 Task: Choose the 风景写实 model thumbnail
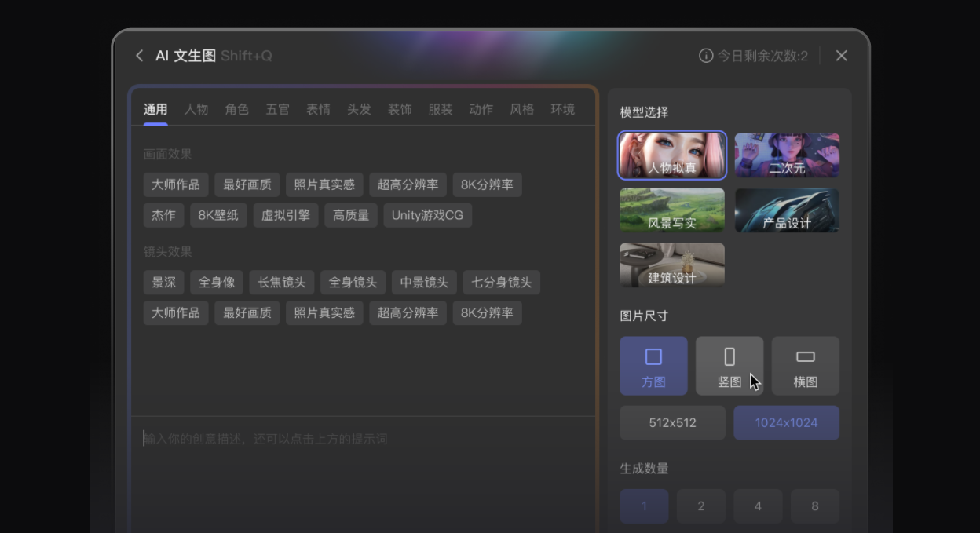tap(672, 210)
